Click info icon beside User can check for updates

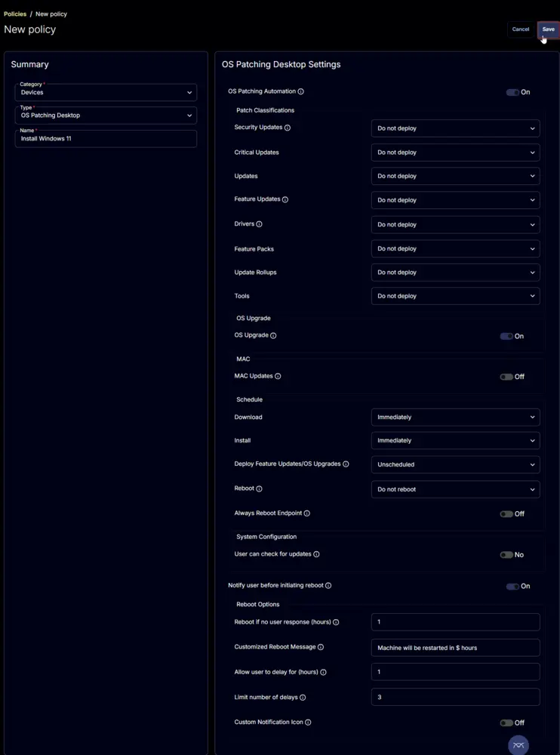316,554
